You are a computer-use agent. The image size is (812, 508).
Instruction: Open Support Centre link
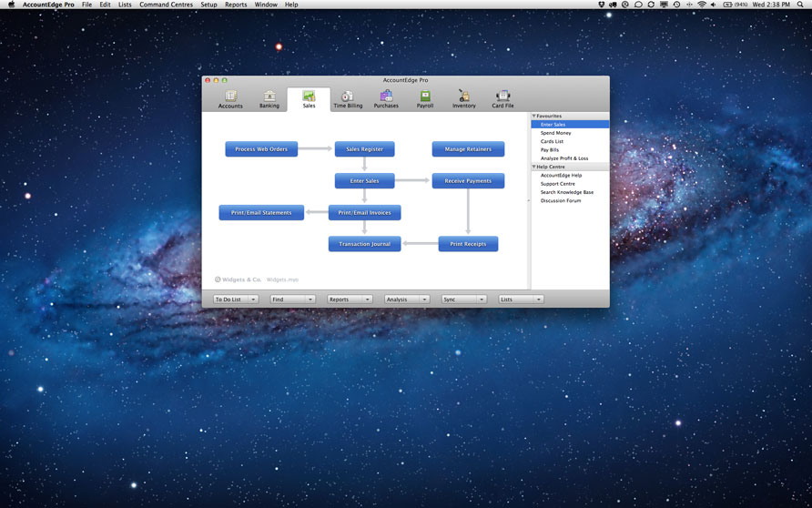(x=558, y=184)
